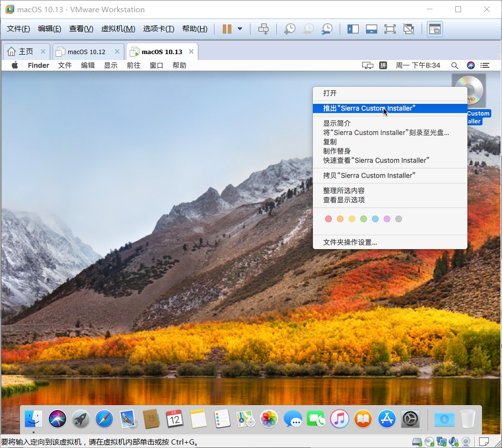Select burn Sierra Custom Installer to disc

click(x=390, y=133)
